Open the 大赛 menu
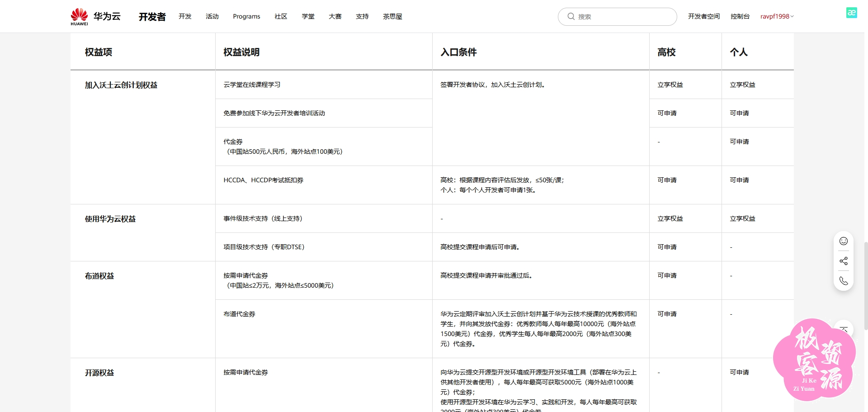This screenshot has width=868, height=412. point(335,16)
